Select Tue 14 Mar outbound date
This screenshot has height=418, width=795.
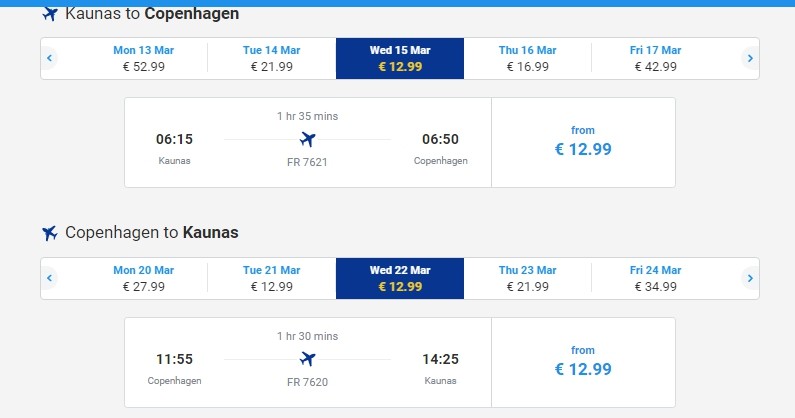click(271, 58)
